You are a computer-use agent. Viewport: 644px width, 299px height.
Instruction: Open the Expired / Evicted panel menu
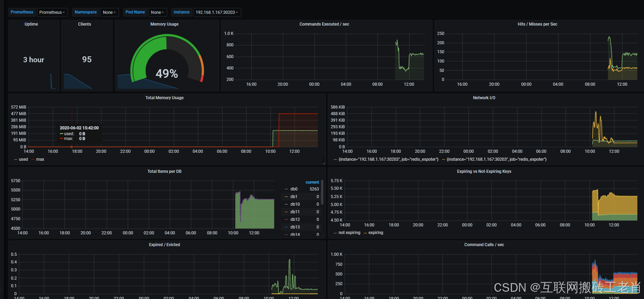coord(164,245)
